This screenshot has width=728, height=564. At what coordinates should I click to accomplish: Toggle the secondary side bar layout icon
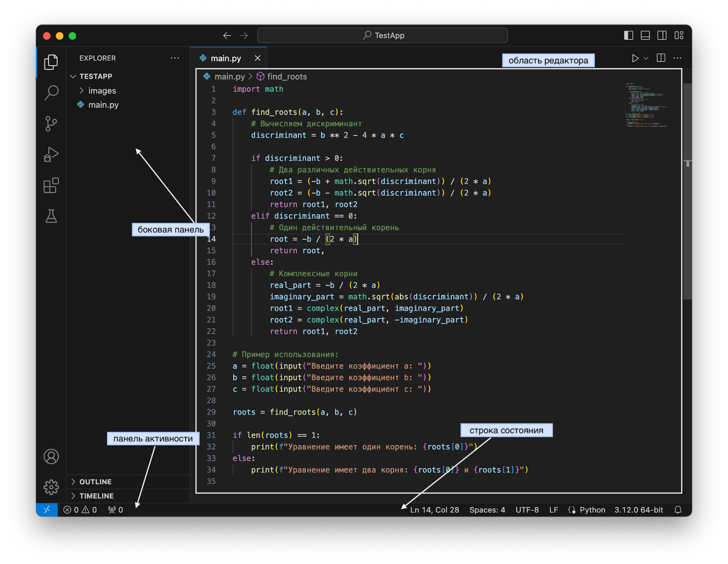coord(662,36)
